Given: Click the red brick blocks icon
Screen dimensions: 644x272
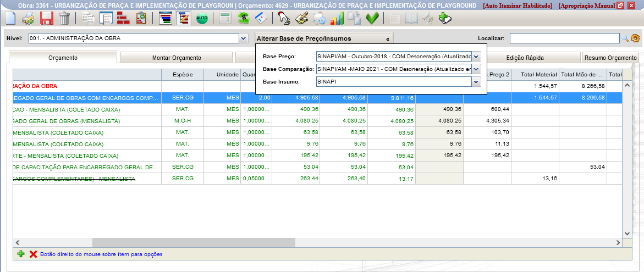Looking at the screenshot, I should point(124,19).
